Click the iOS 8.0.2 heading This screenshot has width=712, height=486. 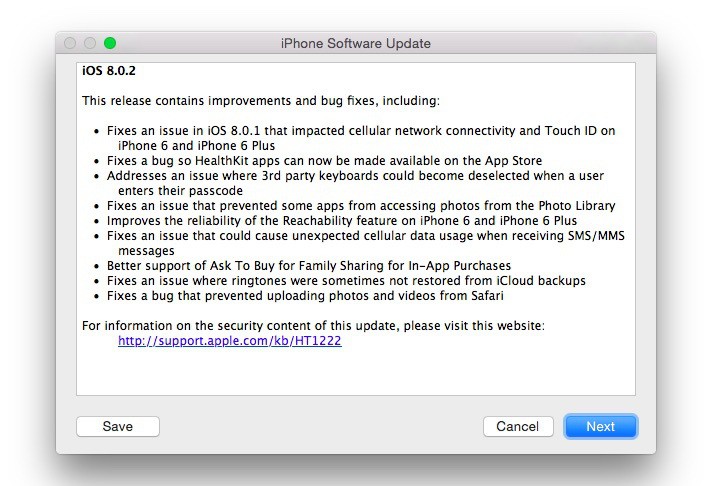(x=109, y=70)
